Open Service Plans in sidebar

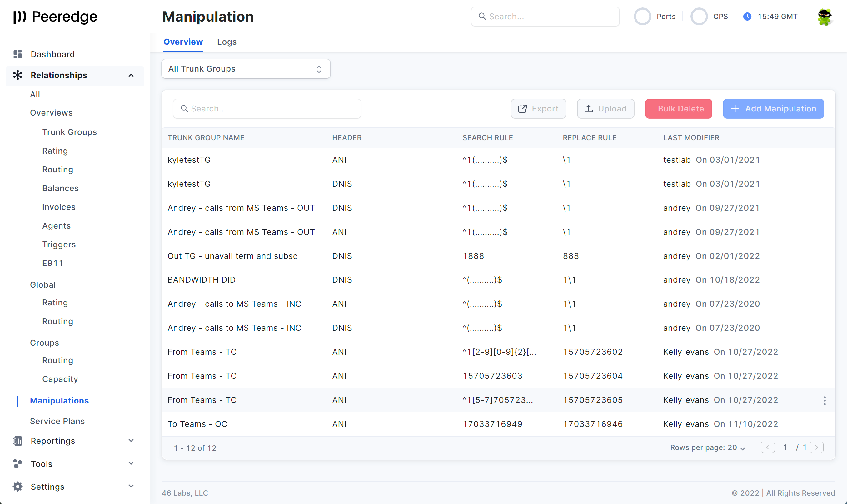pyautogui.click(x=57, y=421)
